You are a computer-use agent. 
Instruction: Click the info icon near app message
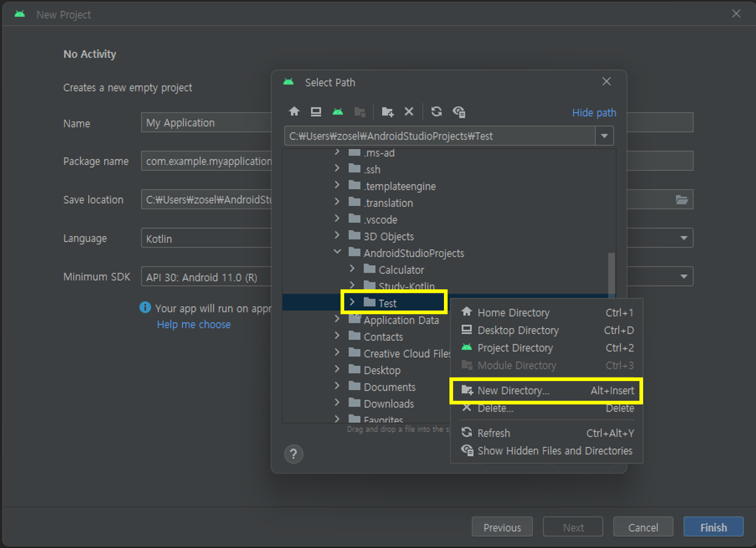145,307
